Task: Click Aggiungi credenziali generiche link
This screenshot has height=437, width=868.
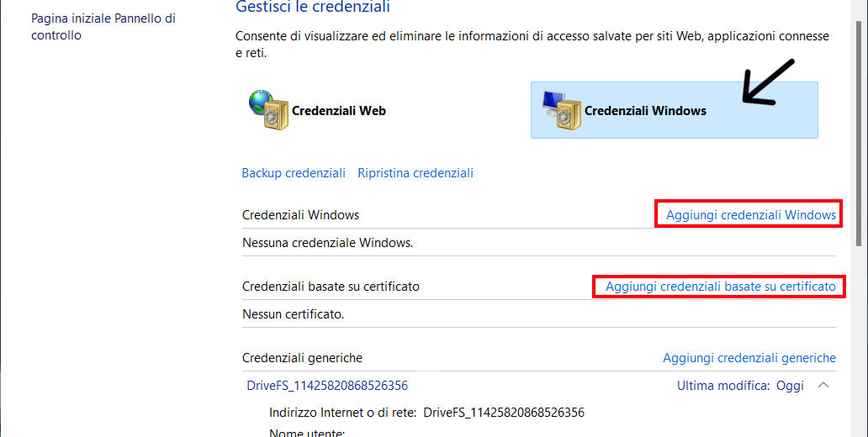Action: coord(749,358)
